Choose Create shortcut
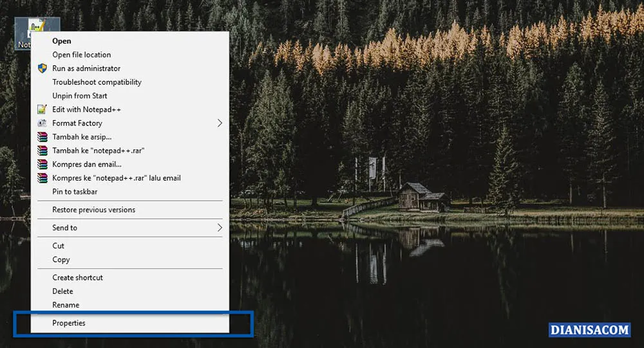 click(x=130, y=277)
